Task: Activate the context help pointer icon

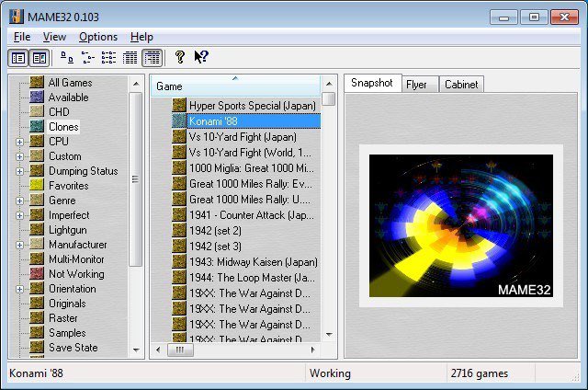Action: [x=201, y=57]
